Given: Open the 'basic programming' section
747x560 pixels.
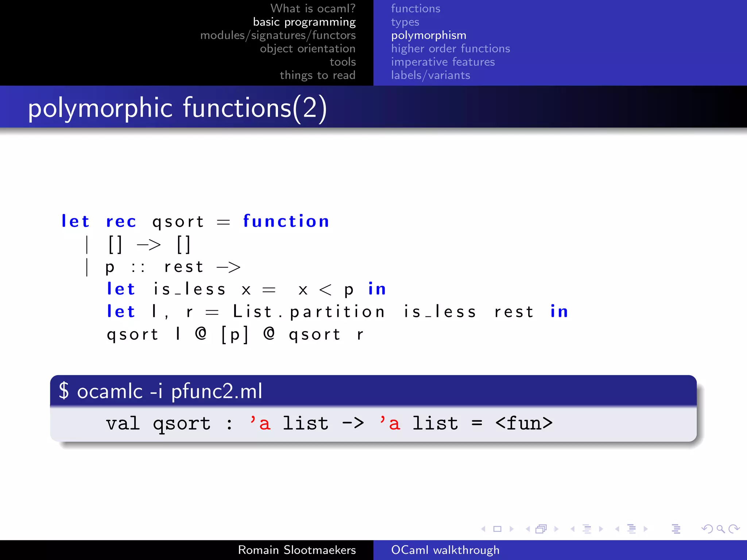Looking at the screenshot, I should 304,22.
